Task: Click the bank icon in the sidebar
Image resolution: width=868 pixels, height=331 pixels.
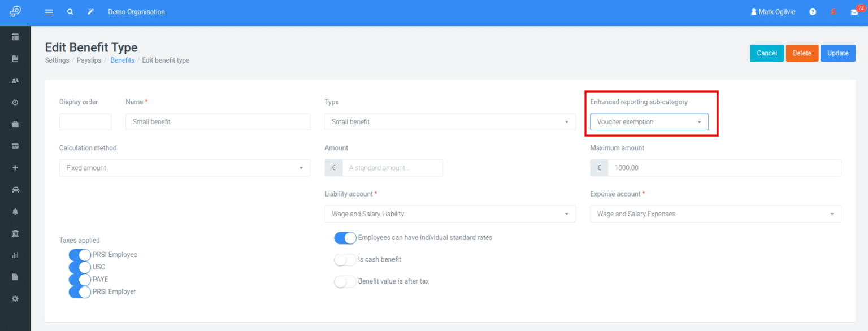Action: click(x=15, y=233)
